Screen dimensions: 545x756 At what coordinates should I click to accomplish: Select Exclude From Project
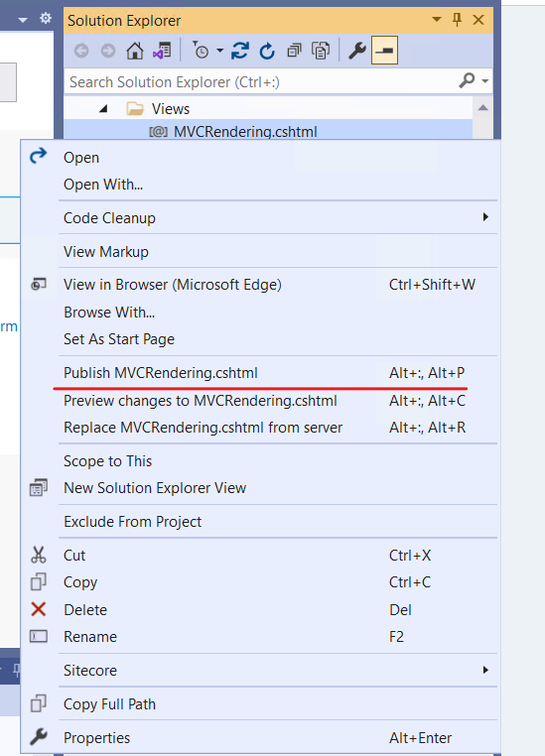pyautogui.click(x=260, y=522)
